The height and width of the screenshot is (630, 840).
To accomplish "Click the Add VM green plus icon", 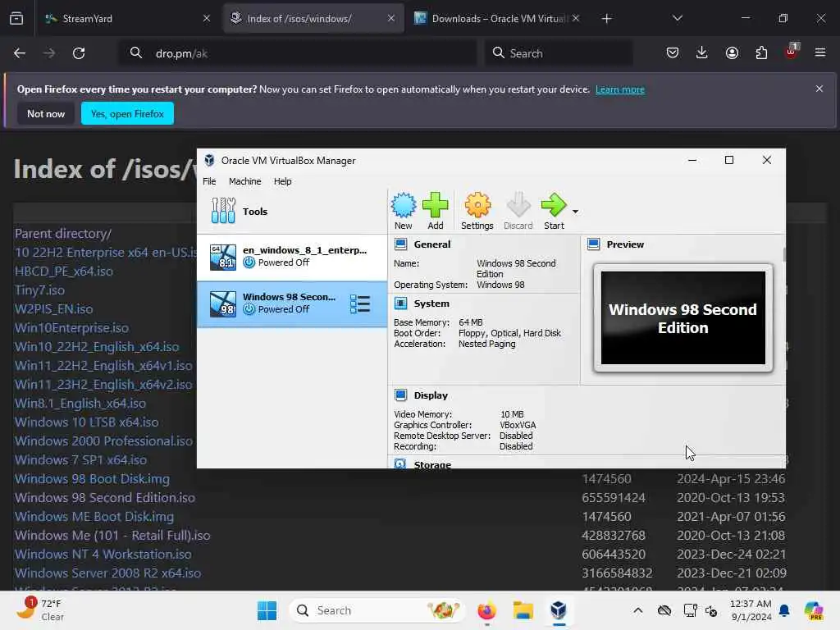I will 435,211.
